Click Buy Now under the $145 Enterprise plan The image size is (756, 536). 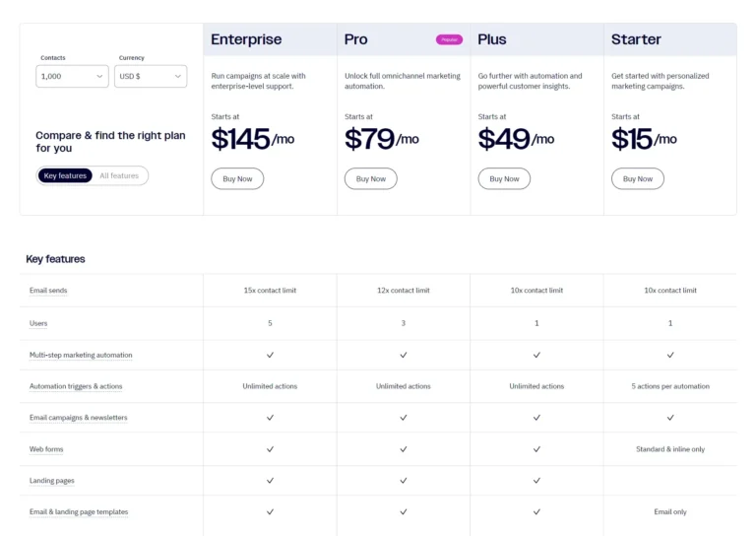pos(237,179)
